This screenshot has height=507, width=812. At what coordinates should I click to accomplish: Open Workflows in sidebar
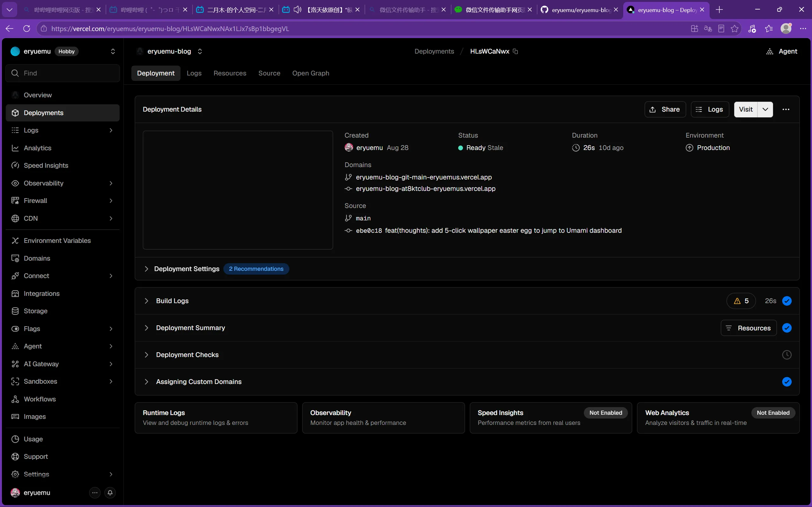click(63, 399)
